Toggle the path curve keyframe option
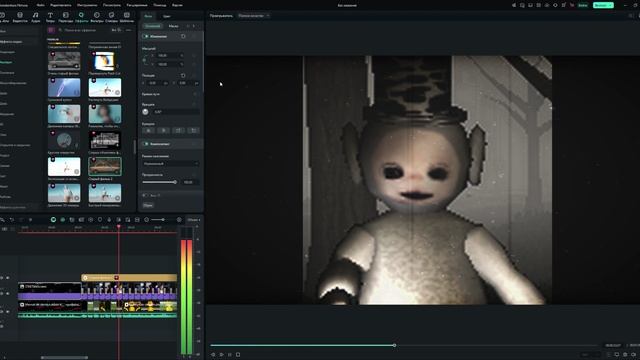Viewport: 640px width, 360px height. 195,94
